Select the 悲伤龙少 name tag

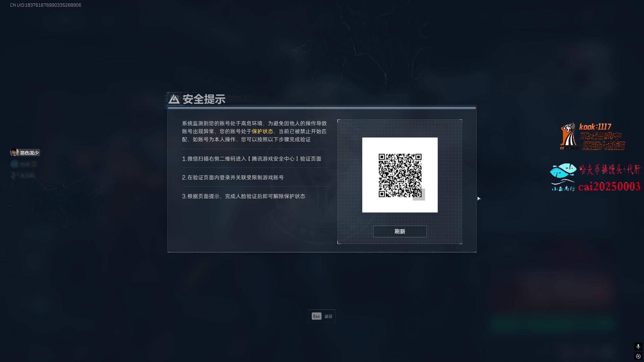tap(30, 153)
